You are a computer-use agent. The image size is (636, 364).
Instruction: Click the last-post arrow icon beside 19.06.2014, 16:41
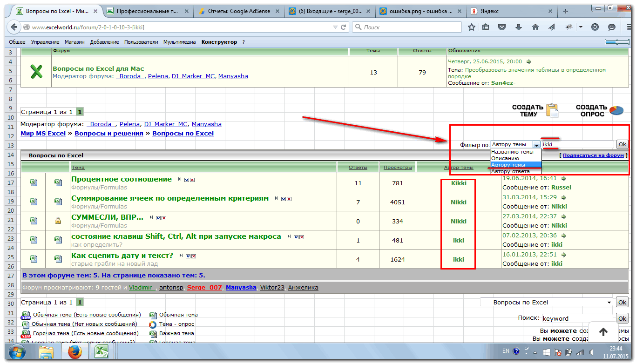coord(564,178)
